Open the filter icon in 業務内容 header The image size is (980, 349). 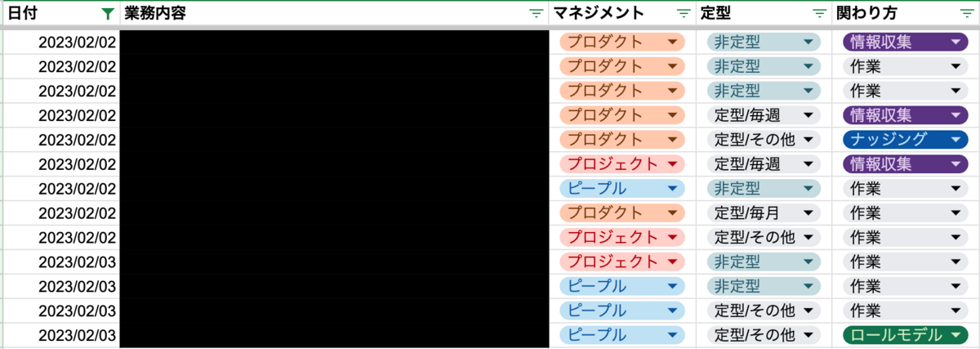536,14
